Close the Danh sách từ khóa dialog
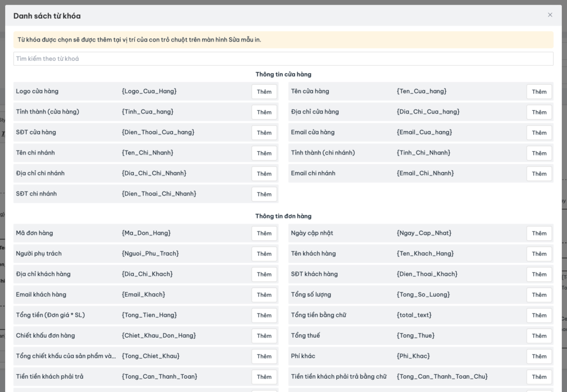Screen dimensions: 567x392 (550, 15)
